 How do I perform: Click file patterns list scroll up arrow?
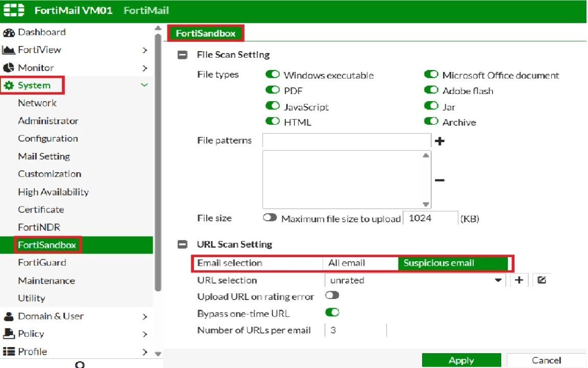point(426,155)
